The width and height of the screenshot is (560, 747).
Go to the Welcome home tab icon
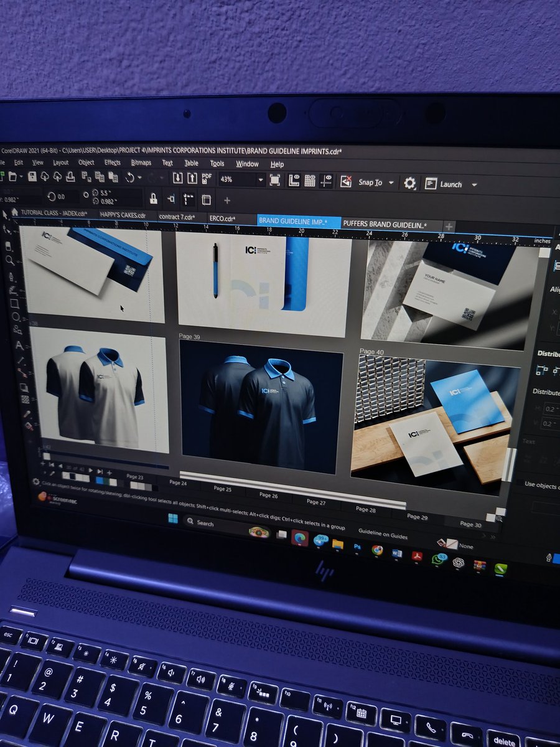(14, 212)
